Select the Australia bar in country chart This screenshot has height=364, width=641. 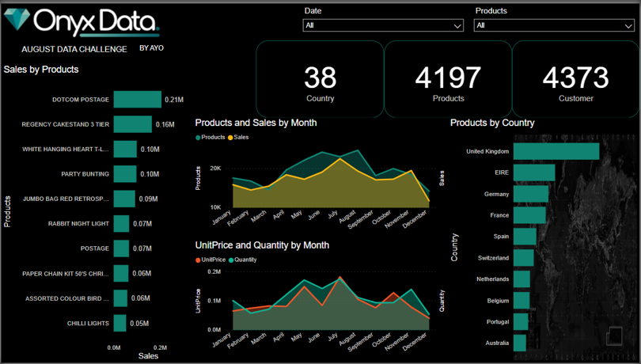pyautogui.click(x=519, y=343)
